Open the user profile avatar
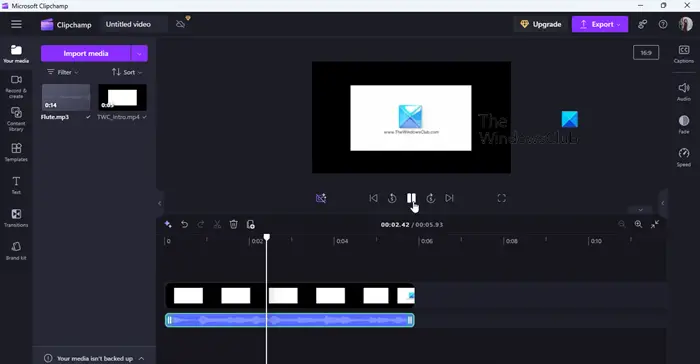 coord(685,25)
